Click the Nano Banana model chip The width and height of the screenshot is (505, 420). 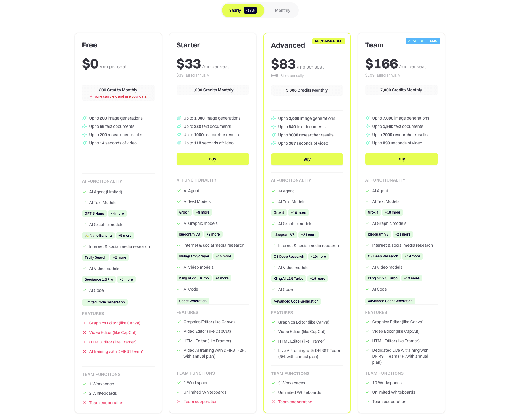(98, 236)
